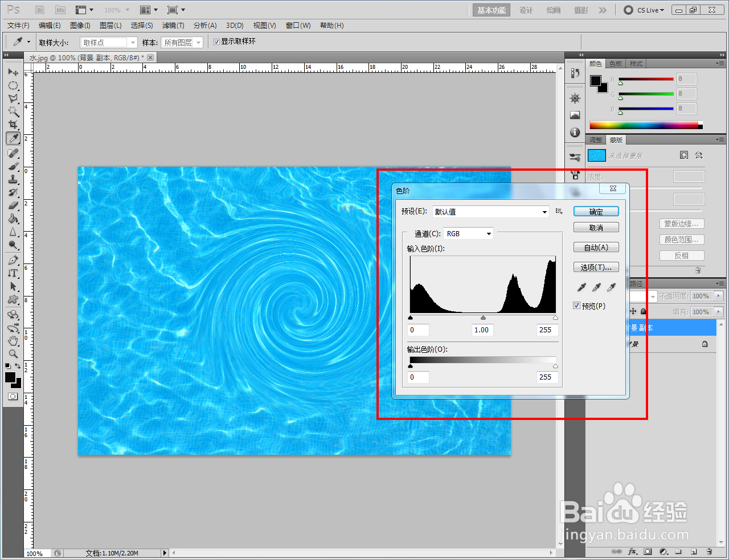Select the 3D Camera Orbit tool
Image resolution: width=729 pixels, height=560 pixels.
tap(13, 328)
